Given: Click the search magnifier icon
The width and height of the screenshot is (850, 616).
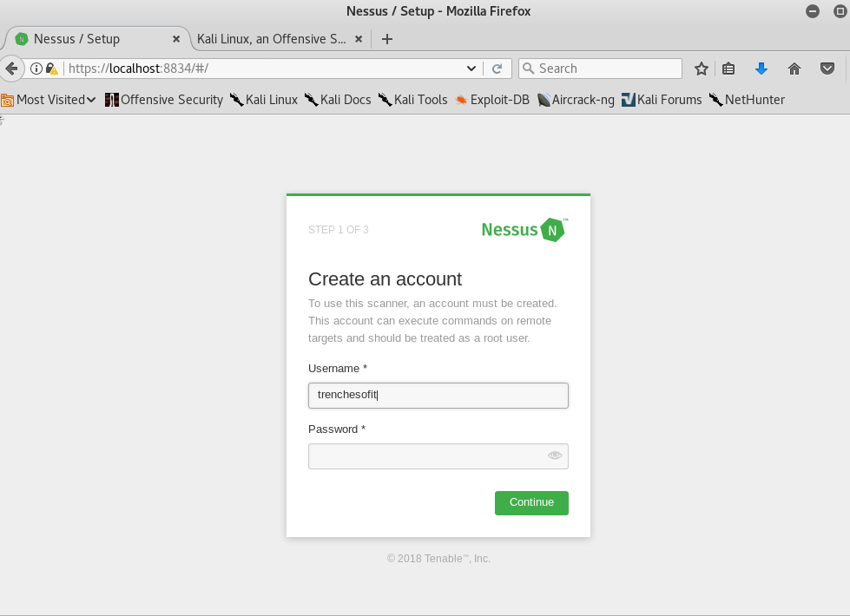Looking at the screenshot, I should 529,69.
